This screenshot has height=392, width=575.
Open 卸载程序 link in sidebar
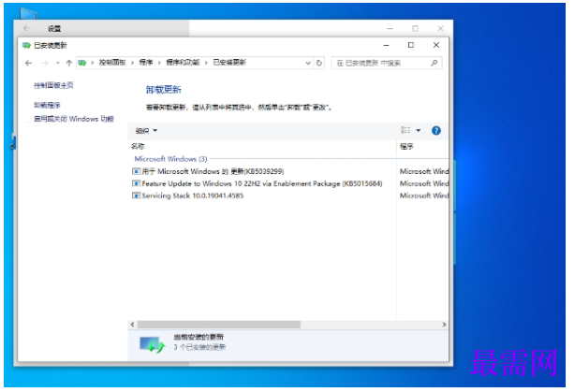click(x=47, y=105)
